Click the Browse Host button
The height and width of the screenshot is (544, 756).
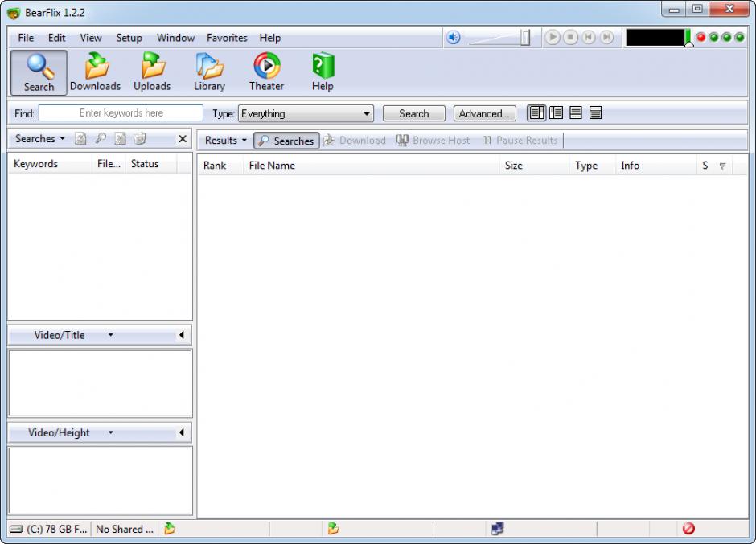tap(433, 140)
